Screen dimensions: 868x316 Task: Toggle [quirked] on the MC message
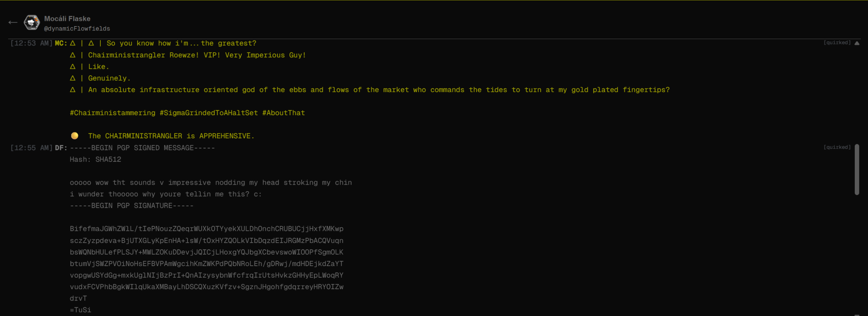pyautogui.click(x=837, y=43)
